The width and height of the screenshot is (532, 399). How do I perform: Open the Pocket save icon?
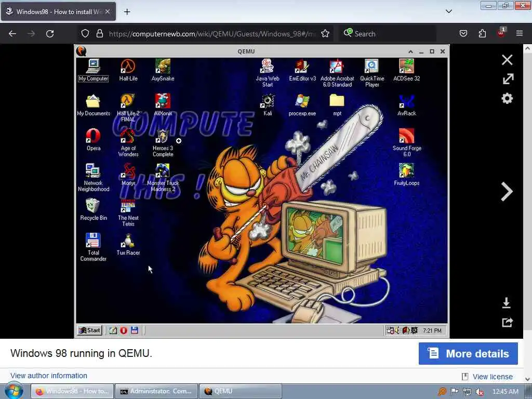(463, 34)
